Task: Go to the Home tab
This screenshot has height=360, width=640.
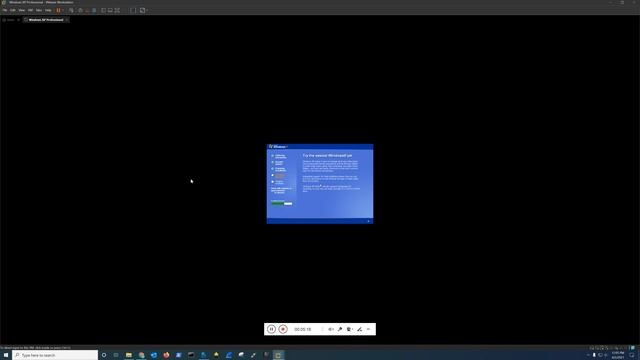Action: 9,20
